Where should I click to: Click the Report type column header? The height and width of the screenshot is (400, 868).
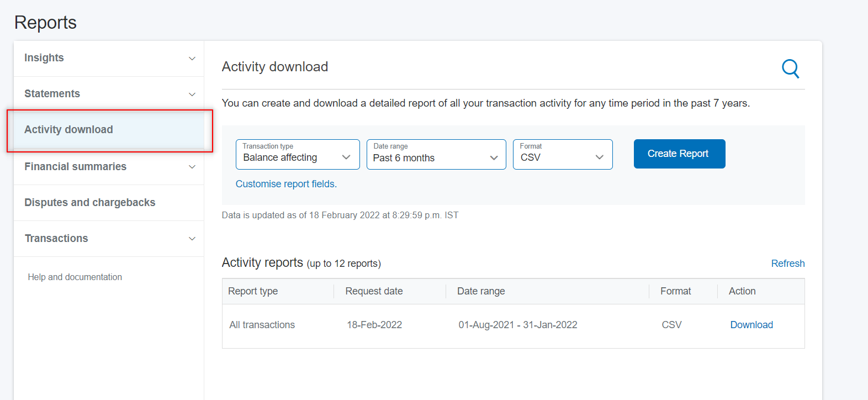coord(253,291)
